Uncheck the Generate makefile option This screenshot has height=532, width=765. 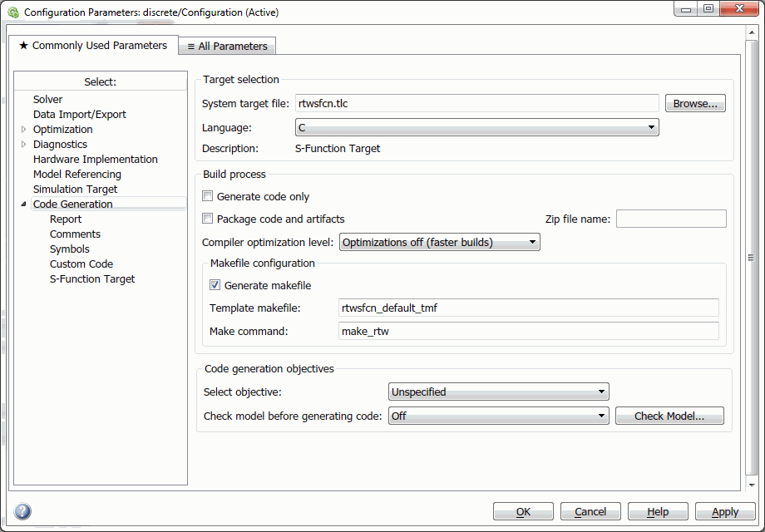click(x=215, y=285)
